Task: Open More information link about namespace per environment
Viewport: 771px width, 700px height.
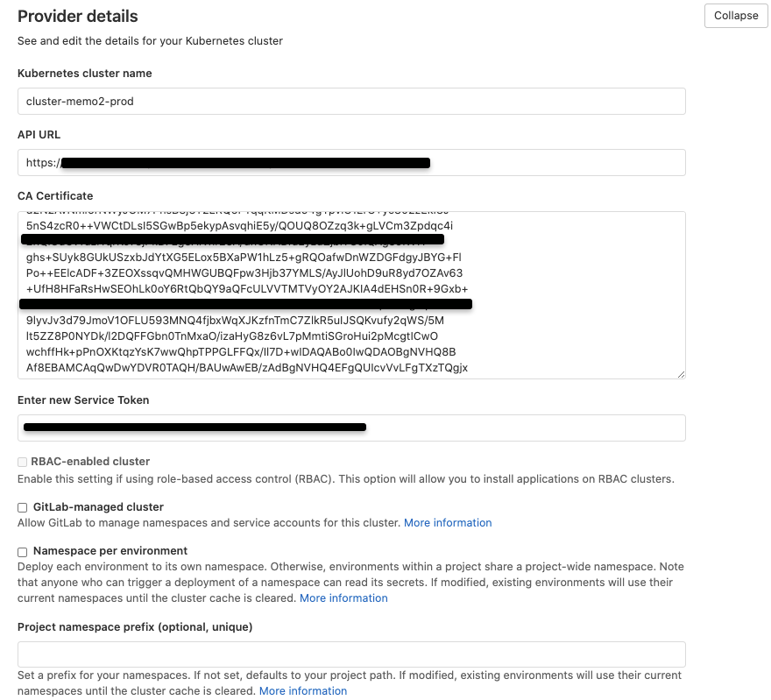Action: [x=343, y=598]
